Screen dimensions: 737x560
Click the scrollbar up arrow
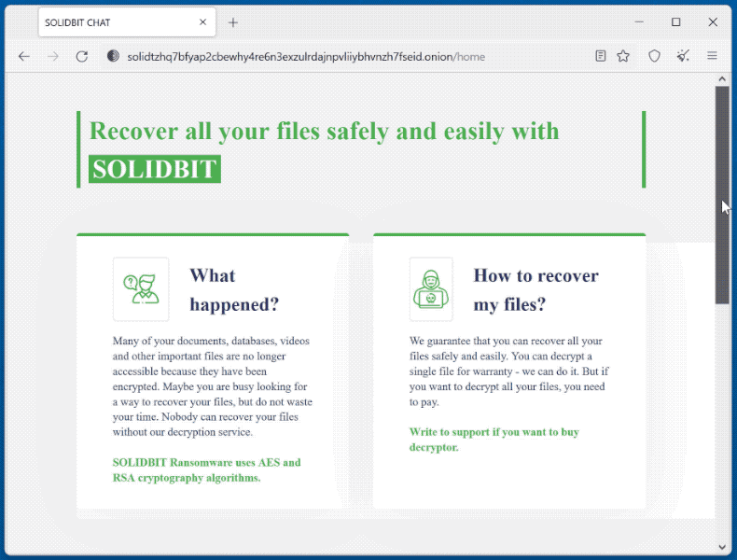point(721,80)
